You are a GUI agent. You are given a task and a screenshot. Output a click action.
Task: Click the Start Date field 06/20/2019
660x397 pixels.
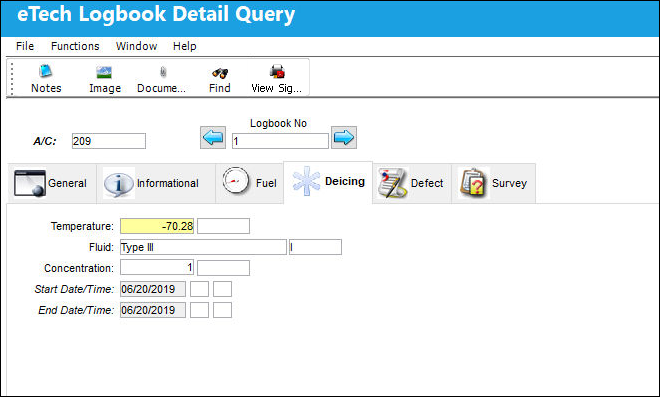coord(153,289)
